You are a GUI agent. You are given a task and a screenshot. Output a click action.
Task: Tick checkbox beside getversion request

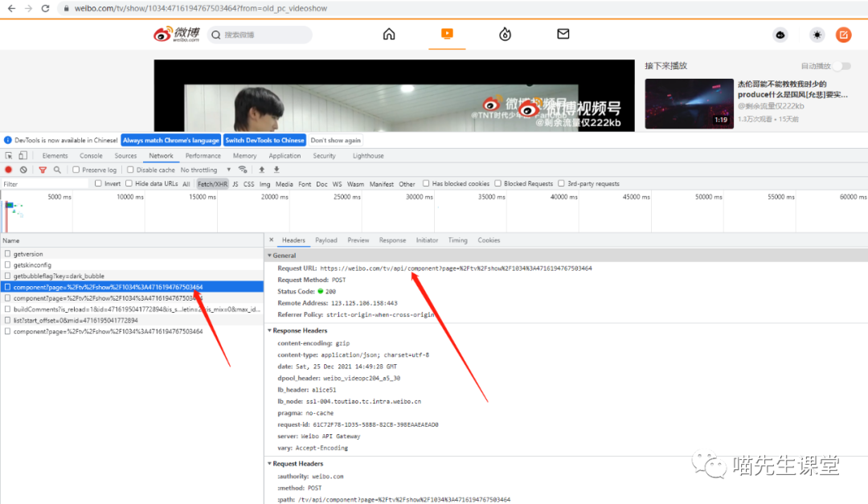[8, 254]
